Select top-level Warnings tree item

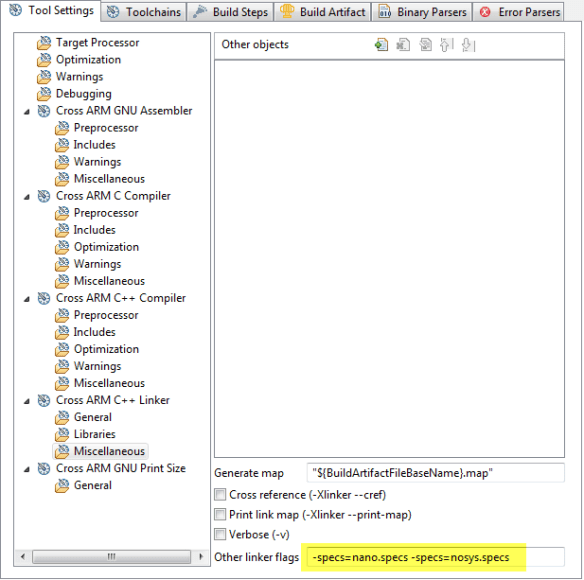(x=79, y=77)
